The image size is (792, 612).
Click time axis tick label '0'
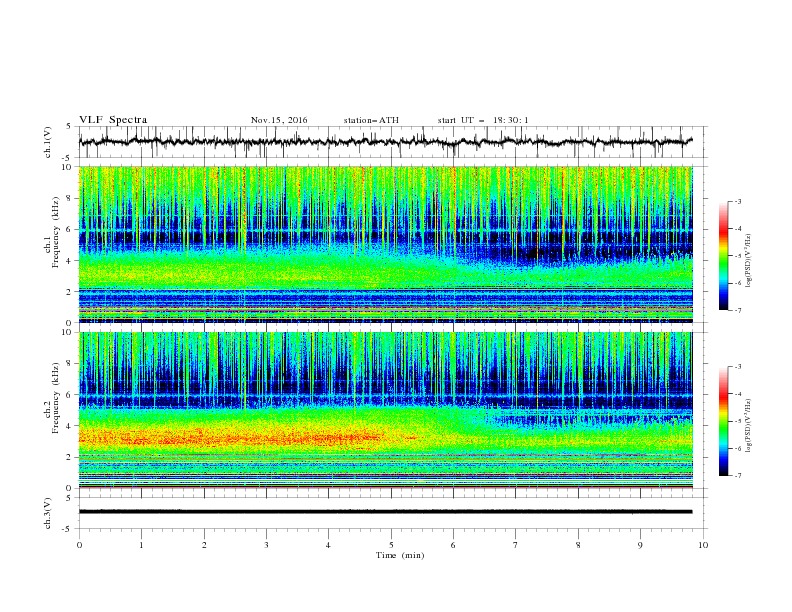click(79, 545)
